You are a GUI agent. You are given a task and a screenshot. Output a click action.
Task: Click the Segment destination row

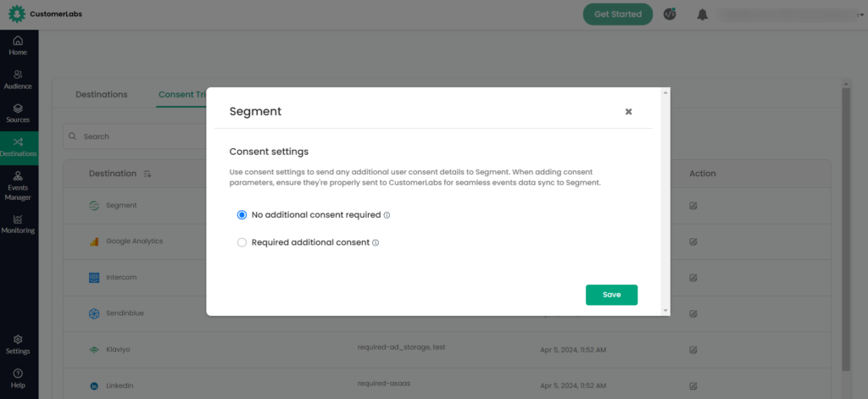pyautogui.click(x=447, y=205)
